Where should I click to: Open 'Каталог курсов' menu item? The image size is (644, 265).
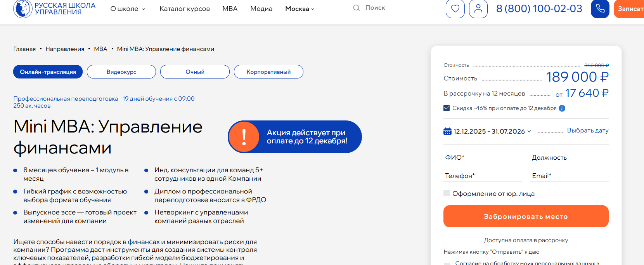click(x=185, y=9)
